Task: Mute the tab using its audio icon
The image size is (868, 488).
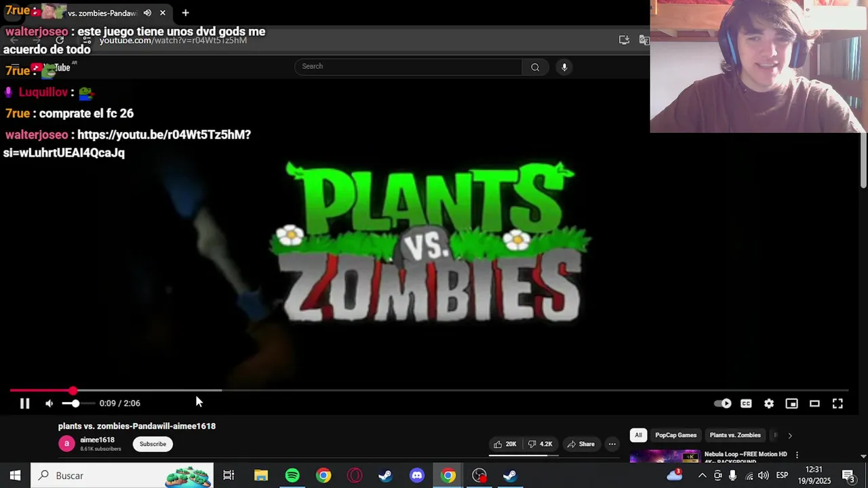Action: tap(147, 13)
